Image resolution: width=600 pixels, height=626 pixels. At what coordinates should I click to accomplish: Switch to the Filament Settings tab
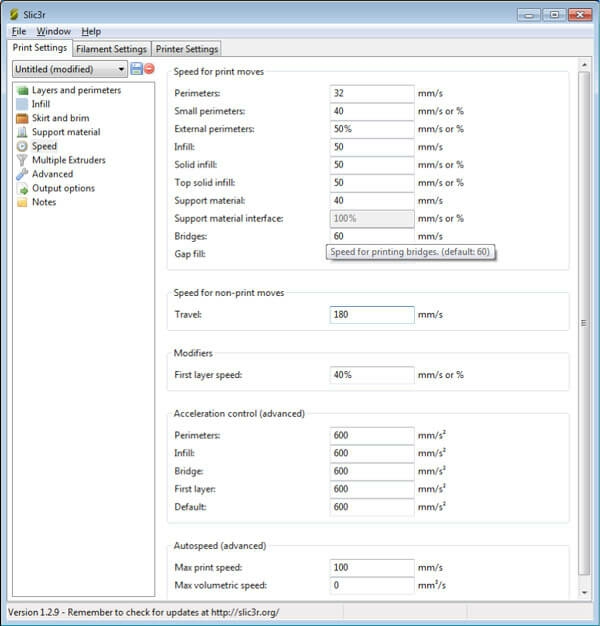pyautogui.click(x=111, y=49)
